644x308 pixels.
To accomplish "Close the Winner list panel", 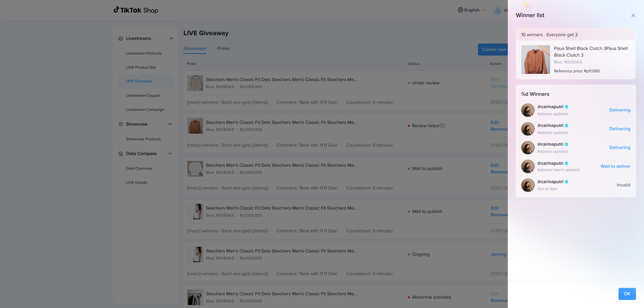I will point(633,15).
